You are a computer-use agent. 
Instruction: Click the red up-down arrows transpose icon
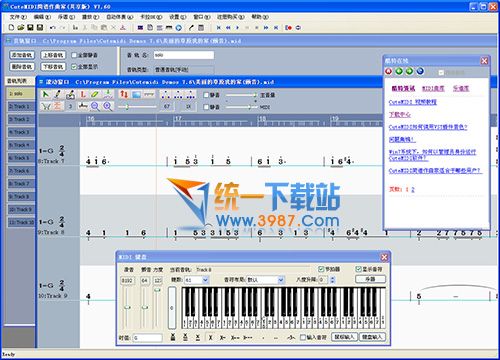click(124, 95)
